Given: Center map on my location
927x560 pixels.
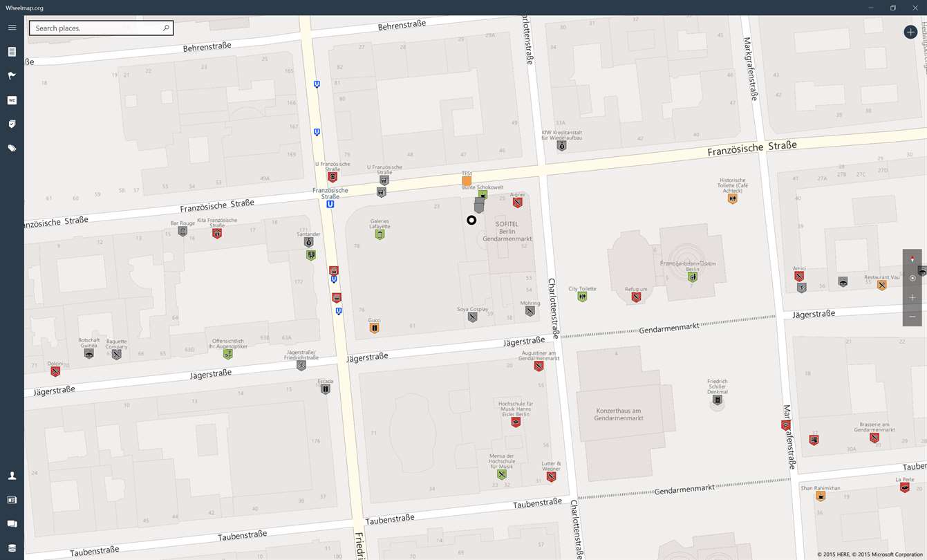Looking at the screenshot, I should point(912,278).
